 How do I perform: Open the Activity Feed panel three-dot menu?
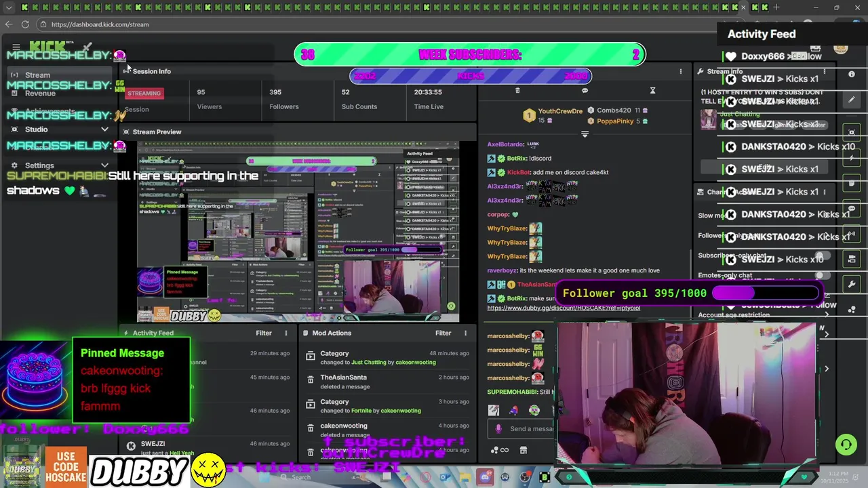(x=285, y=333)
